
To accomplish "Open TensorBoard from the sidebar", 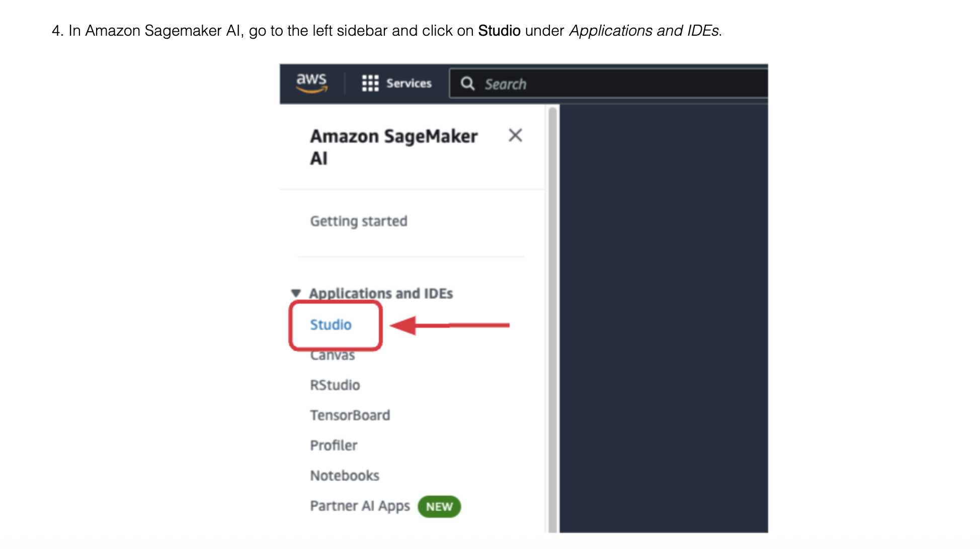I will pyautogui.click(x=350, y=415).
